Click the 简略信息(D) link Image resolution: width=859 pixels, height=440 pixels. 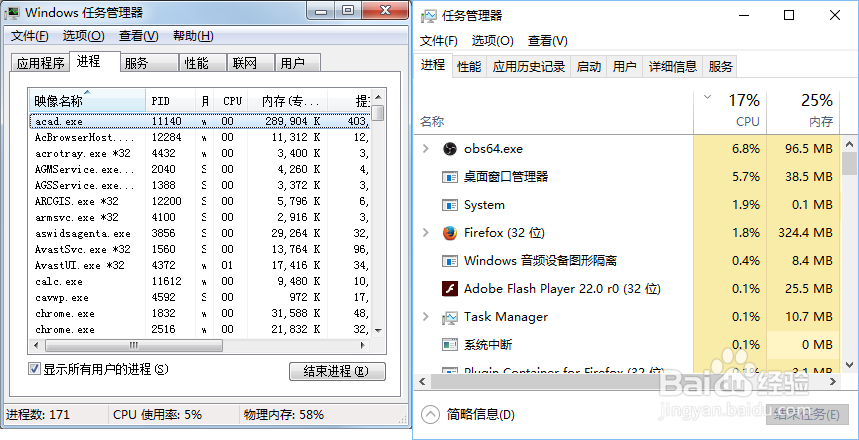pyautogui.click(x=480, y=414)
